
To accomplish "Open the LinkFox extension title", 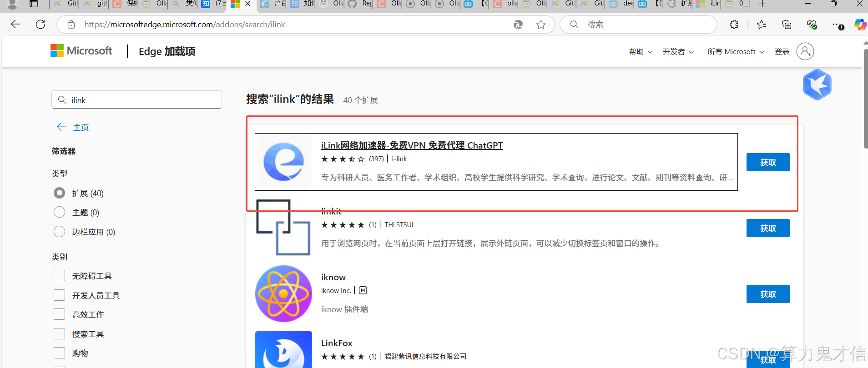I will tap(337, 343).
